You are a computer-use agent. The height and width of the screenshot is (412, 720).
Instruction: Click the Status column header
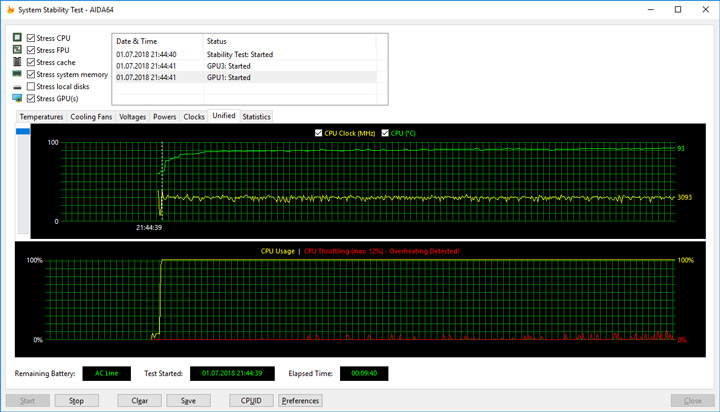point(289,41)
